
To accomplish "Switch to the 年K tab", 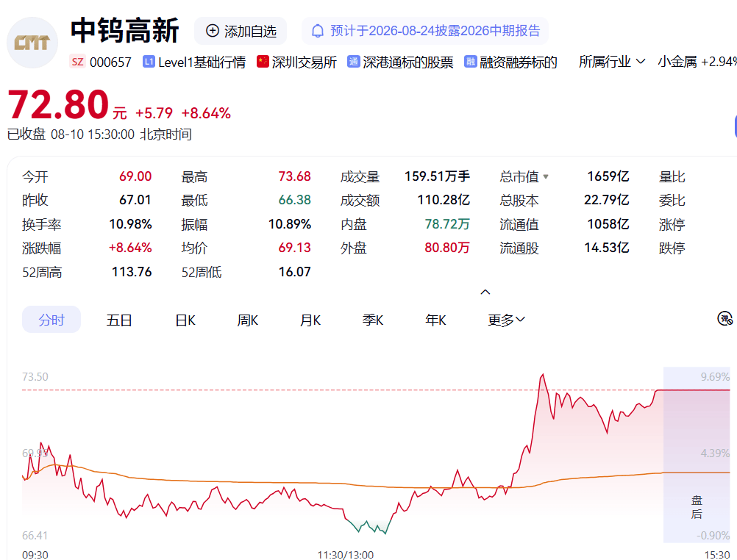I will pos(435,320).
